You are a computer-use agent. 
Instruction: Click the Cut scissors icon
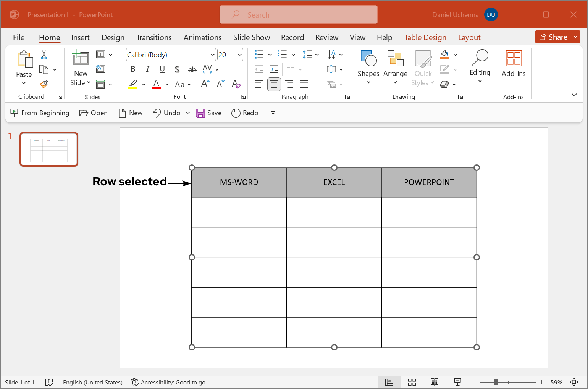point(44,55)
